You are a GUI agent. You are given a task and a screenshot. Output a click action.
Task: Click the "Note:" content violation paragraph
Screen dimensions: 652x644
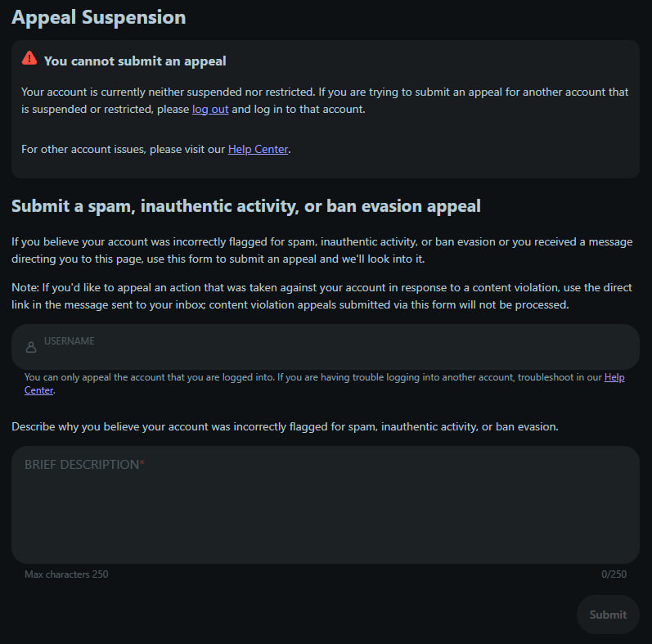coord(321,296)
